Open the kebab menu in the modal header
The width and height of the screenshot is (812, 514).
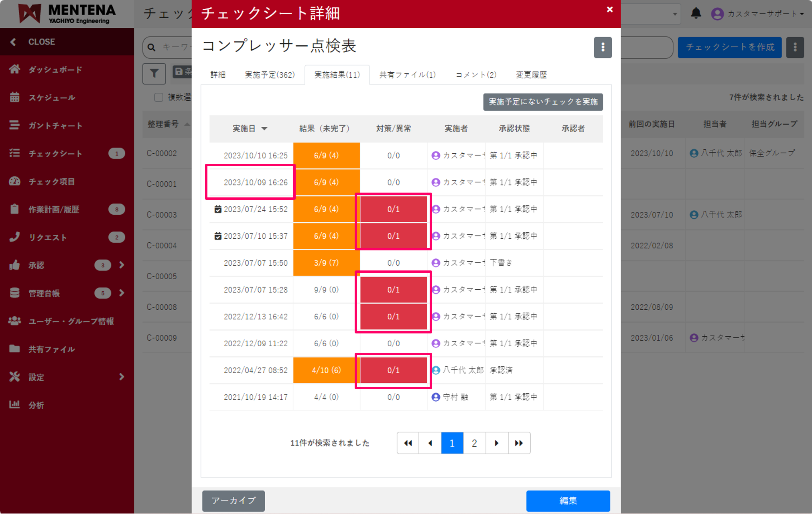coord(603,47)
